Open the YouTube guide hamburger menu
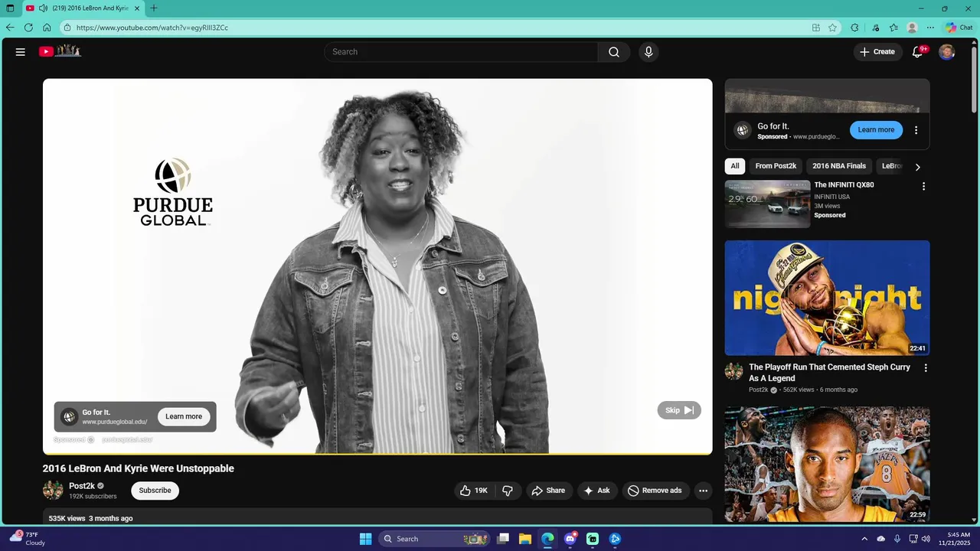Viewport: 980px width, 551px height. 21,52
